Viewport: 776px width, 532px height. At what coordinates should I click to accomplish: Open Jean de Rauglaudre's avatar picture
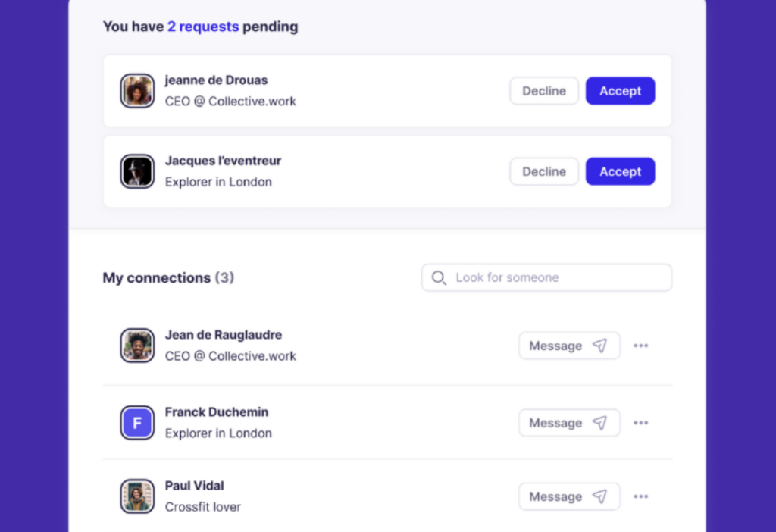pos(137,346)
